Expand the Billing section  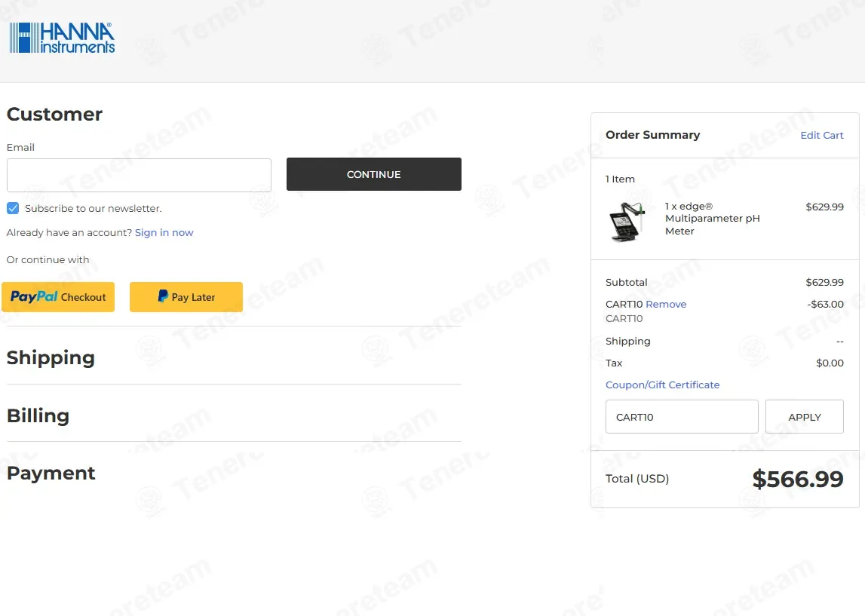tap(38, 415)
